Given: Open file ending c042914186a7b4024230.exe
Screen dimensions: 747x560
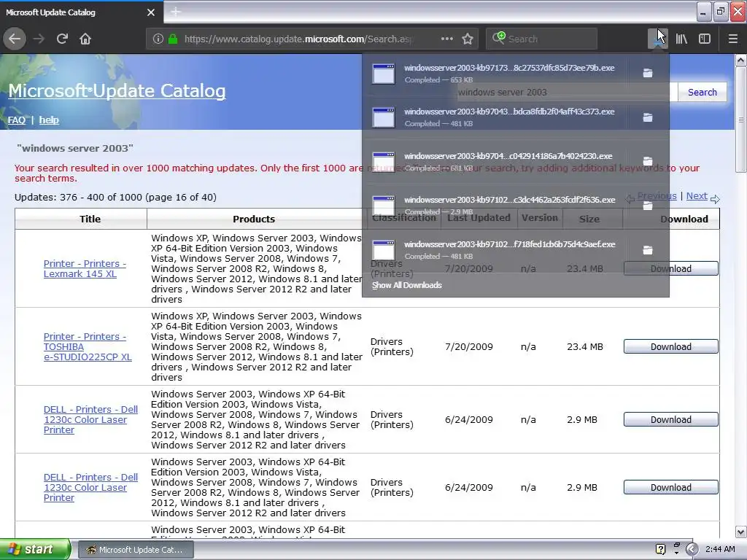Looking at the screenshot, I should pyautogui.click(x=494, y=161).
